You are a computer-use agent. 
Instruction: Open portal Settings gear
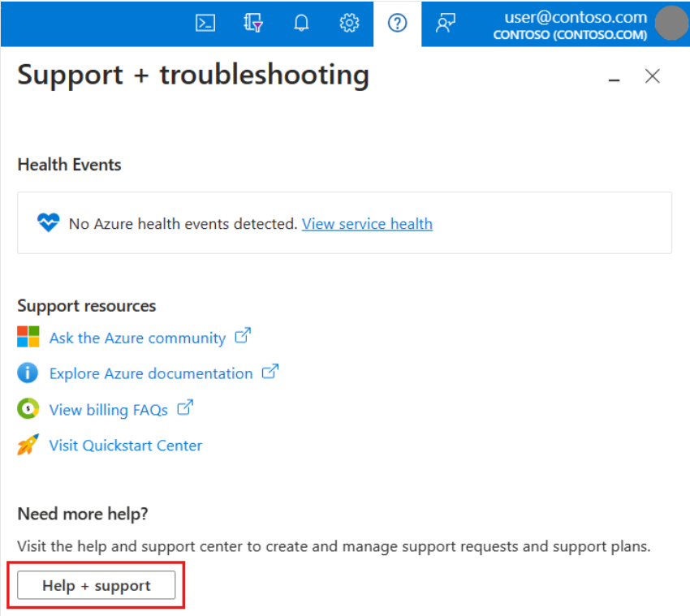pos(349,23)
